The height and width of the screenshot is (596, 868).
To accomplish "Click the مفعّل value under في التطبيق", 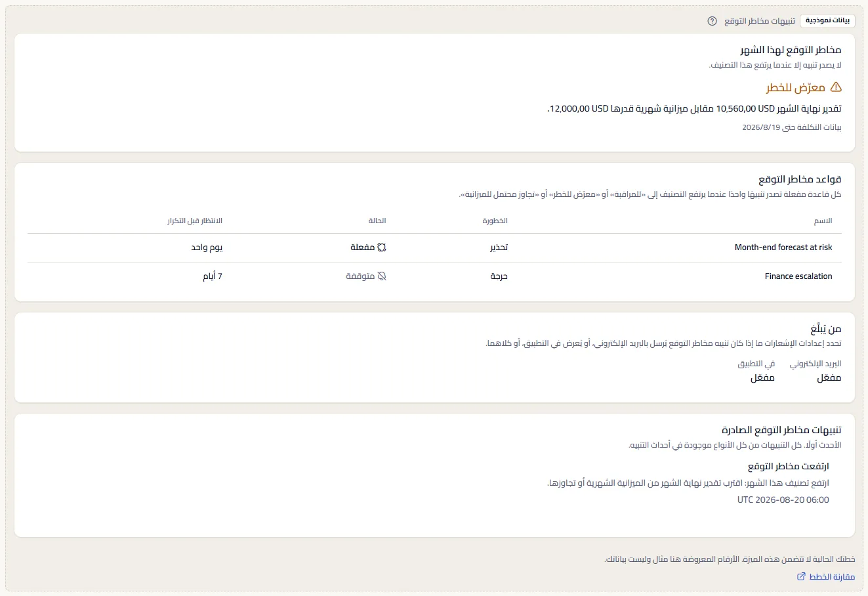I will click(x=763, y=378).
